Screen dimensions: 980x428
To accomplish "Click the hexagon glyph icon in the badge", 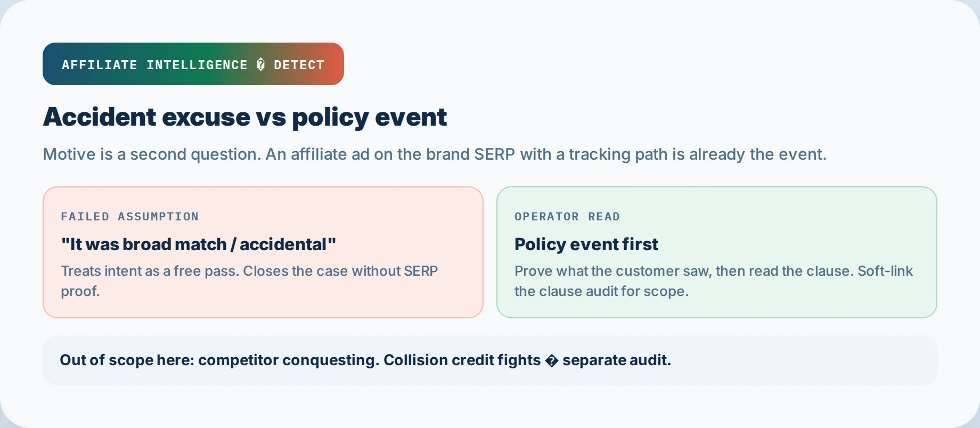I will [x=260, y=64].
